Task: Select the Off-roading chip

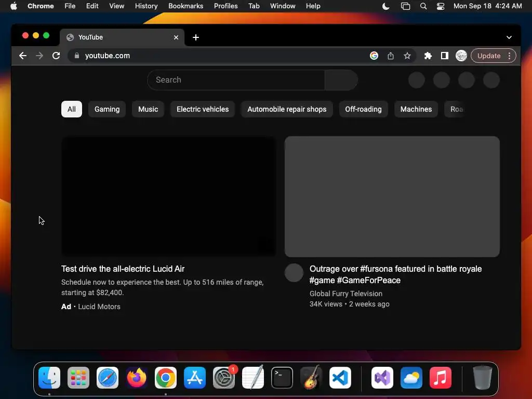Action: 363,109
